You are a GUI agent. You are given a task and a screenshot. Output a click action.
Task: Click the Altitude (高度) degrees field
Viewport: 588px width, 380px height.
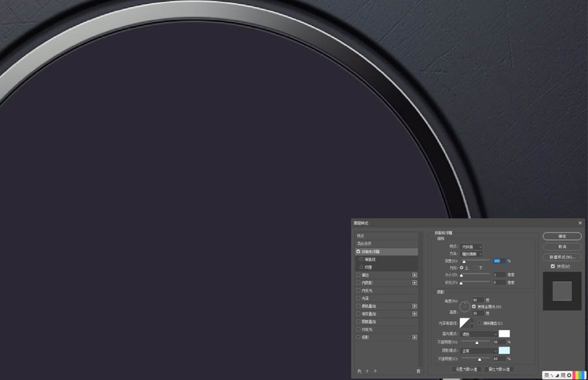click(478, 313)
